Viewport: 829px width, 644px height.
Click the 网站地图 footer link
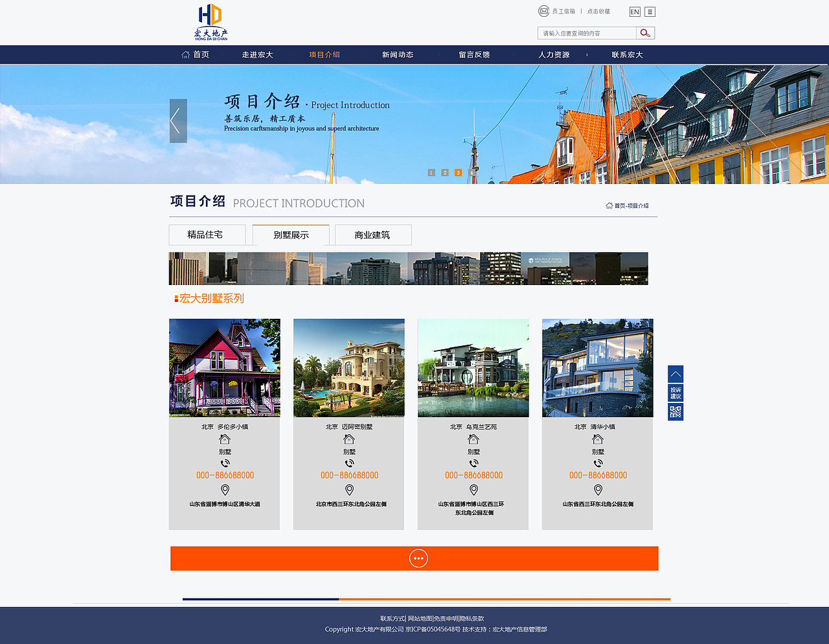(x=420, y=619)
